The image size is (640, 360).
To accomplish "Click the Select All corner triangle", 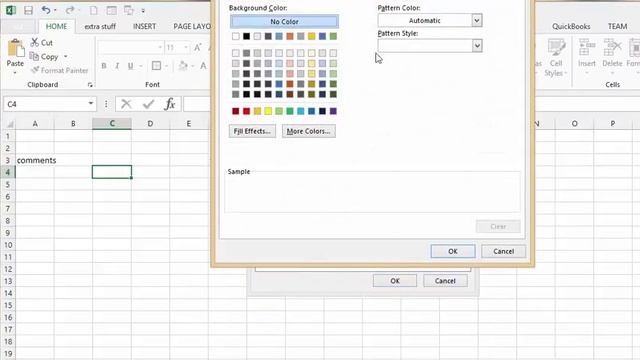I will coord(9,123).
